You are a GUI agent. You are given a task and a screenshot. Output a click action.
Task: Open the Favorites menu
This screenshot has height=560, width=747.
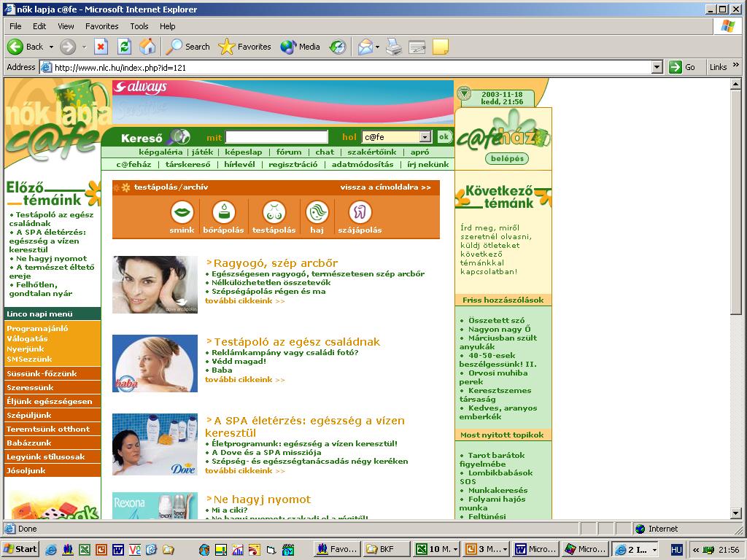101,26
